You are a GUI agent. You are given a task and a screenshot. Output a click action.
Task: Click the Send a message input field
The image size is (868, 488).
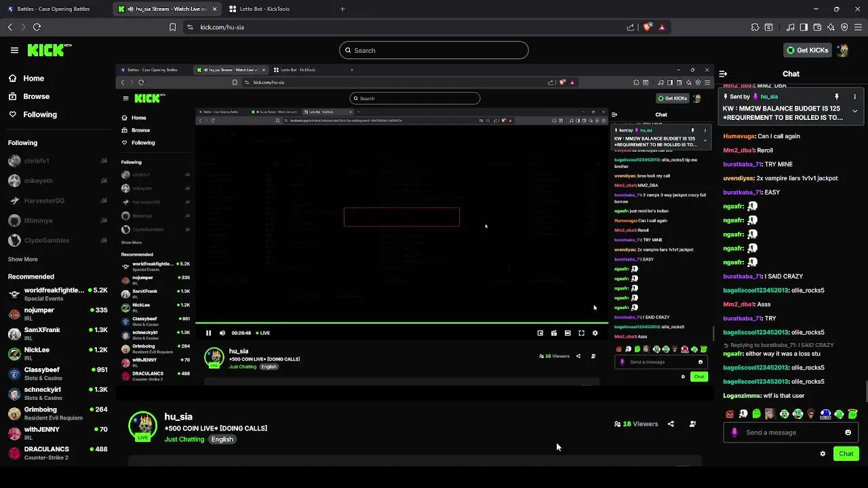[x=790, y=432]
